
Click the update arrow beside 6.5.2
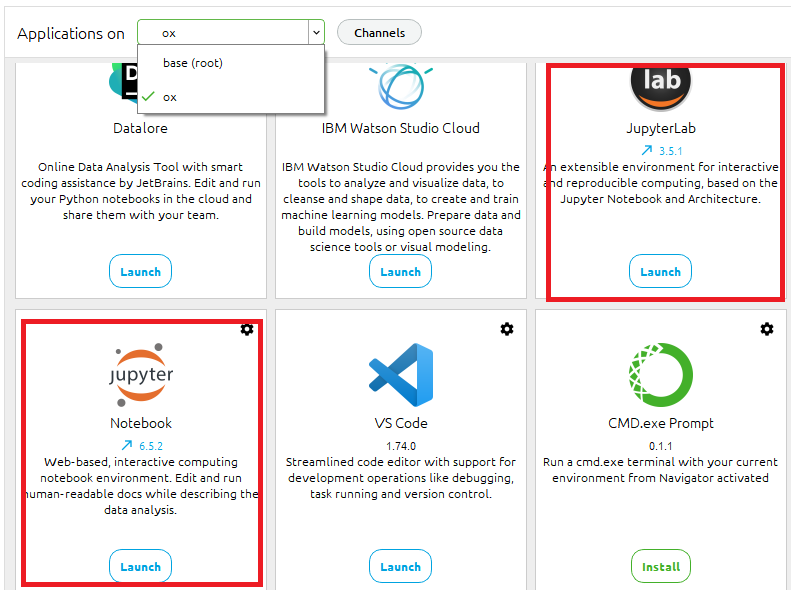click(x=127, y=445)
